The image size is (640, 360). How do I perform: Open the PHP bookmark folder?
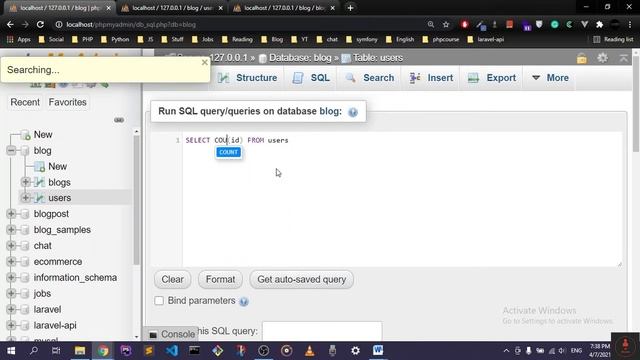[82, 39]
